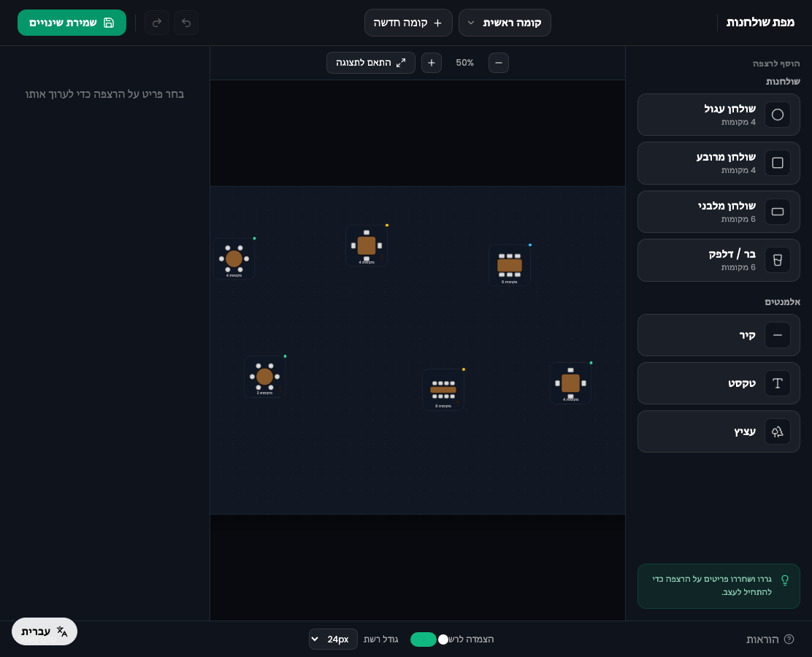Add a rectangular table (שולחן מלבני)
812x657 pixels.
pos(719,212)
